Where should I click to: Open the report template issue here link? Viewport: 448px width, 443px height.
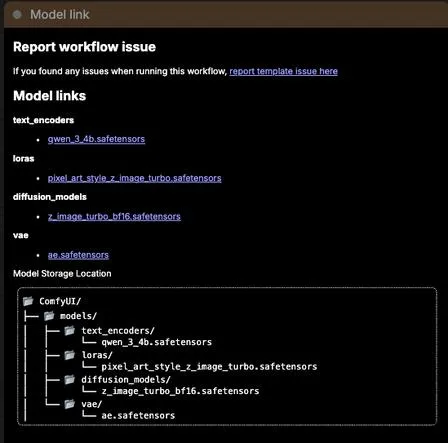point(283,71)
